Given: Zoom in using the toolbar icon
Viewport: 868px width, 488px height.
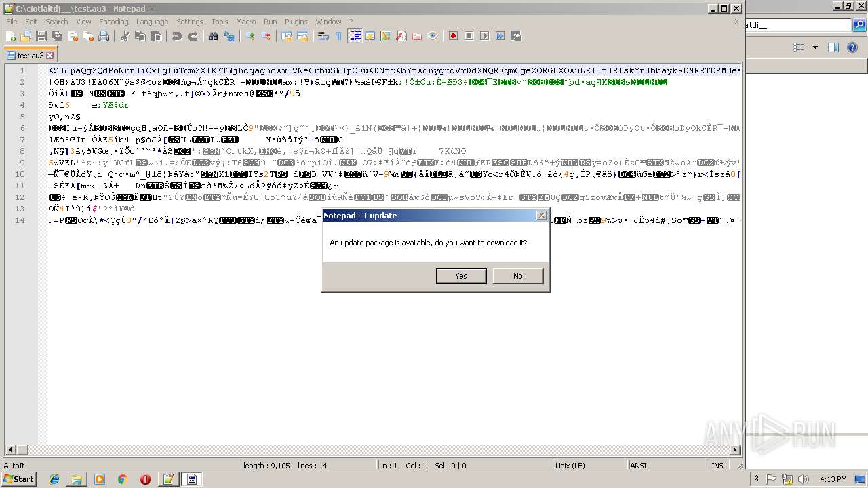Looking at the screenshot, I should (250, 36).
